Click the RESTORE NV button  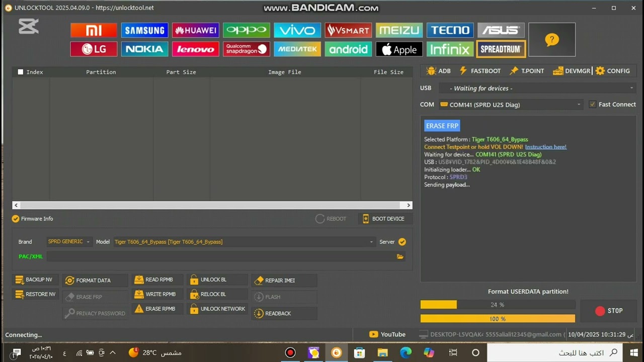35,294
